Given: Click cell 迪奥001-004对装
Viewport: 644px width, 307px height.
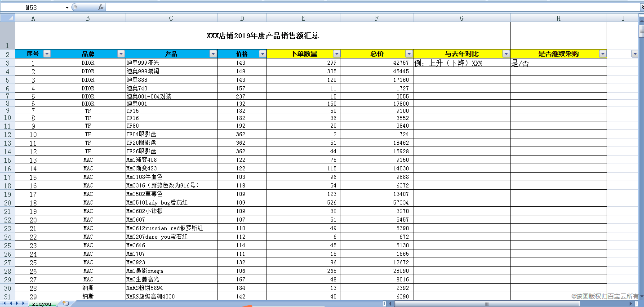Looking at the screenshot, I should [171, 96].
